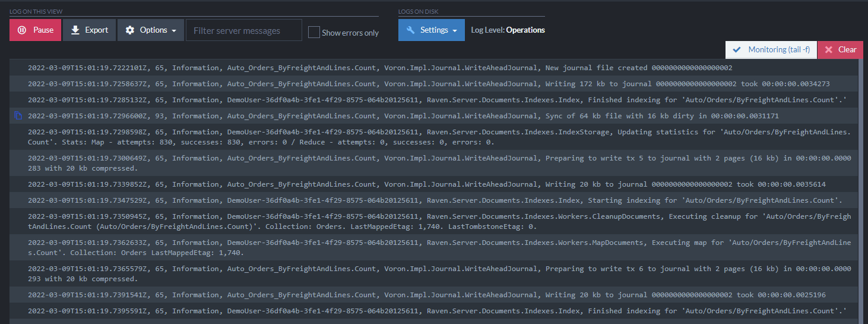This screenshot has height=324, width=868.
Task: Click the Updating statistics log entry
Action: coord(434,137)
